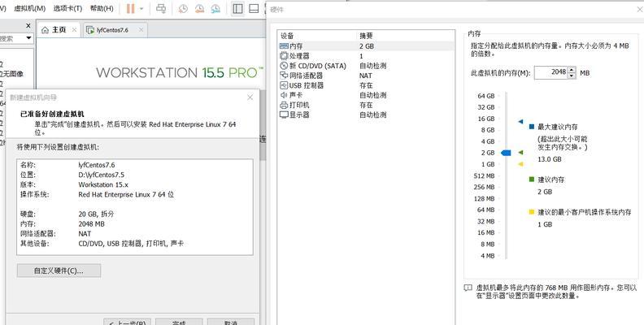
Task: Click the 4 GB slider scale label
Action: pos(488,141)
